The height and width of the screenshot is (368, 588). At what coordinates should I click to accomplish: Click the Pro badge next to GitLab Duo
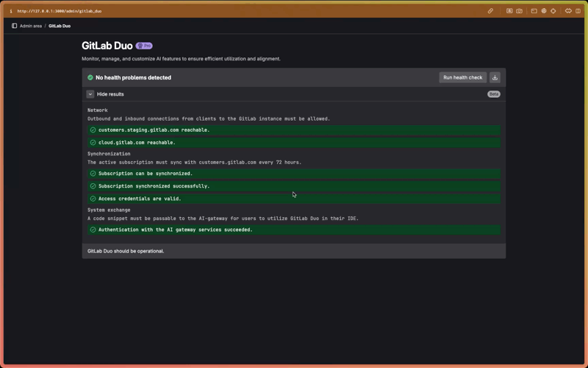(x=144, y=46)
